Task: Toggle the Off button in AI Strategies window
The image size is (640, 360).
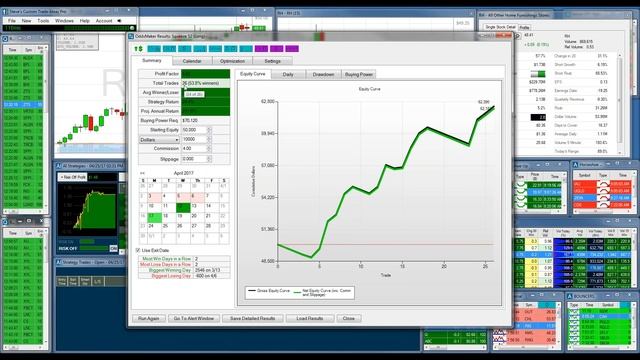Action: 113,248
